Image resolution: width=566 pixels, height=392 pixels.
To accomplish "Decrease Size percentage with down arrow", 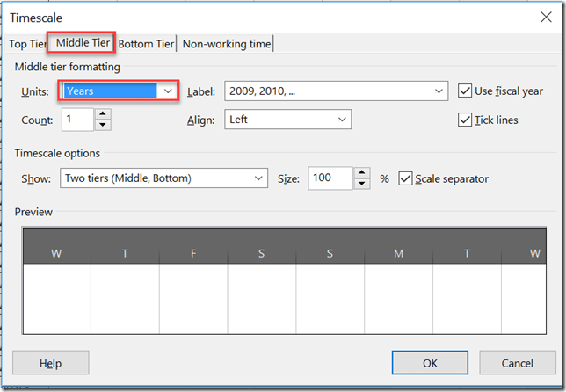I will (x=361, y=184).
